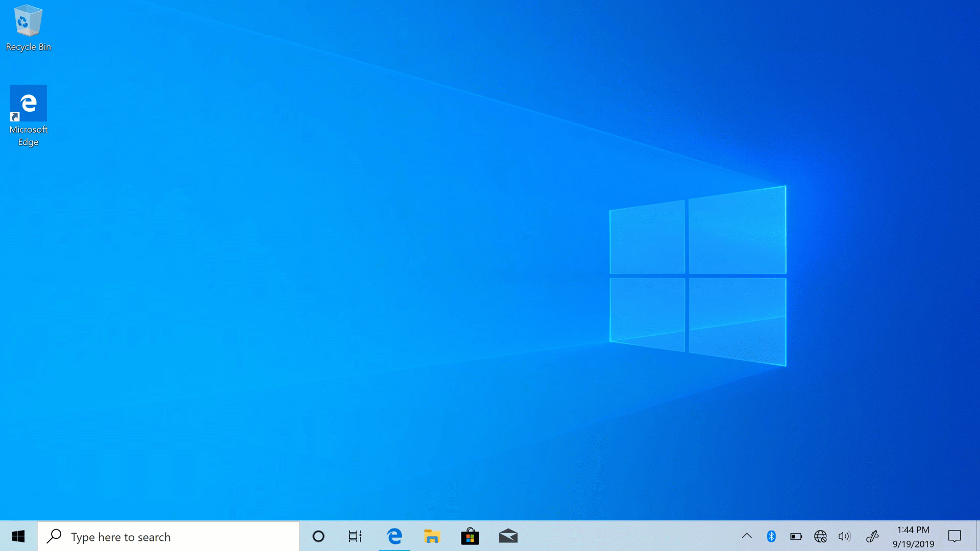
Task: Click the Bluetooth system tray icon
Action: (x=770, y=536)
